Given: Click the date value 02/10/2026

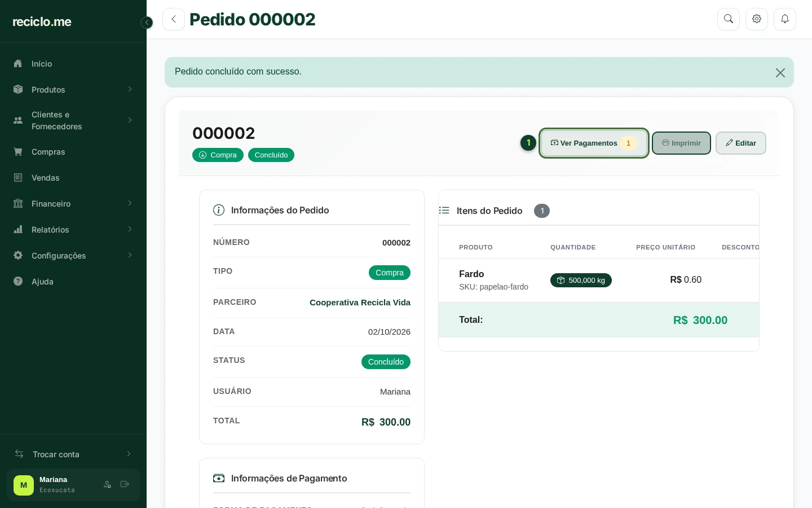Looking at the screenshot, I should pos(389,332).
